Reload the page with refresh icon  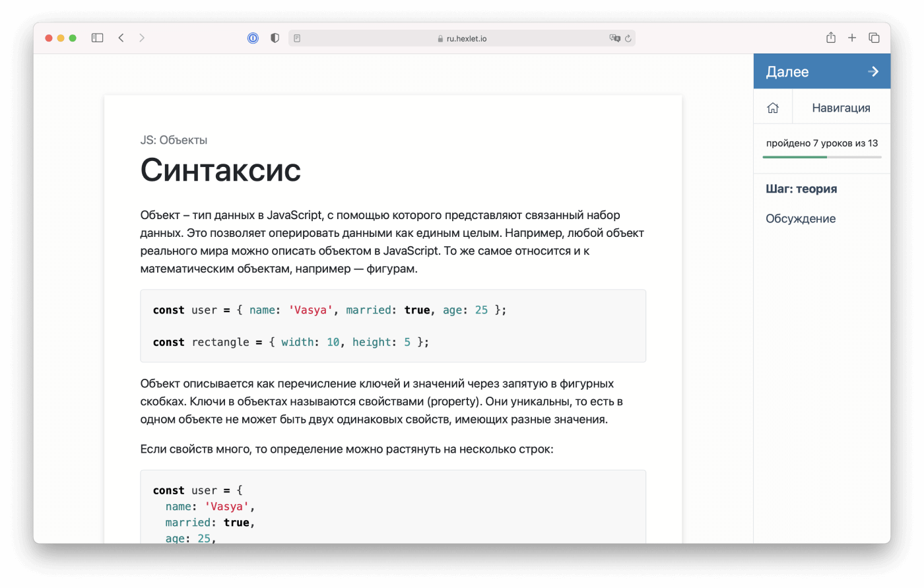pyautogui.click(x=628, y=38)
